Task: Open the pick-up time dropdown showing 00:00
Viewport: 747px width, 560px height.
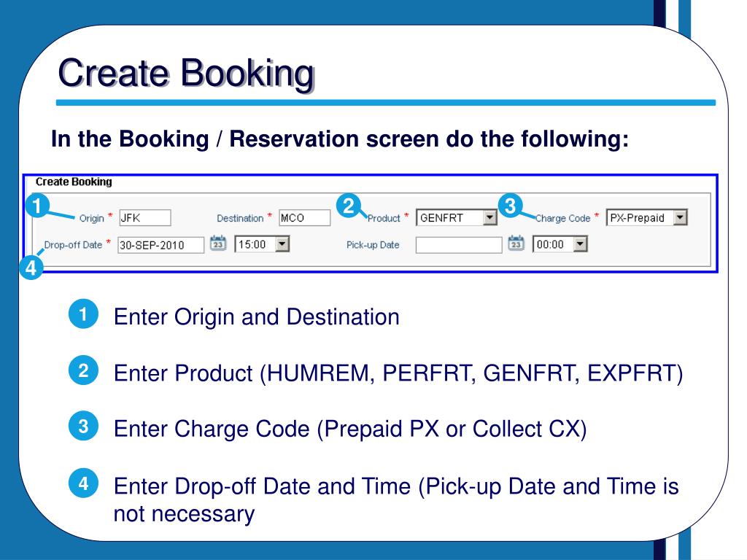Action: point(580,244)
